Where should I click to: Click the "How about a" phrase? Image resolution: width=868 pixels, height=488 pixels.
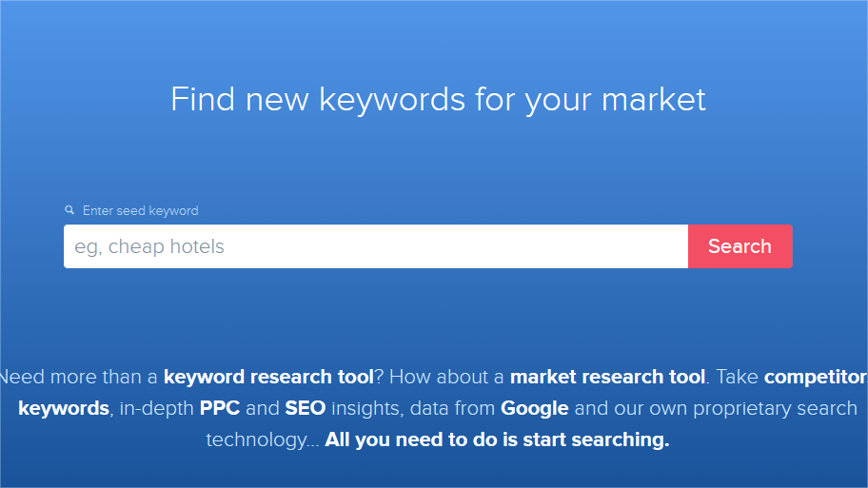tap(446, 377)
